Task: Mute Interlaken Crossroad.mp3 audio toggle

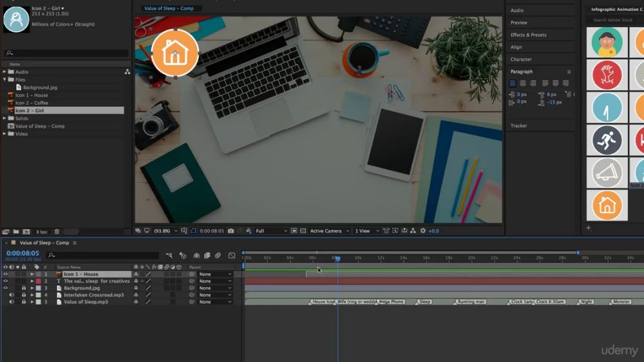Action: coord(12,295)
